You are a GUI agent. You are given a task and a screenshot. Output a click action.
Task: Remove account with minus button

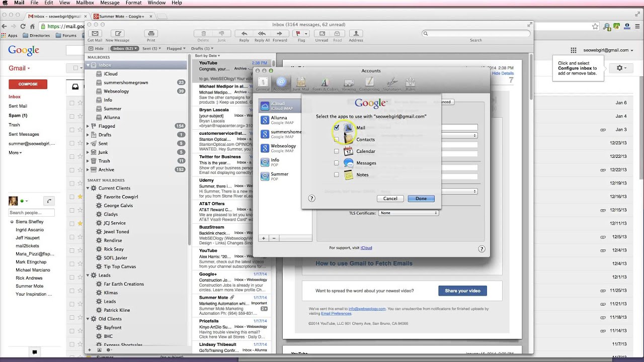[x=274, y=238]
